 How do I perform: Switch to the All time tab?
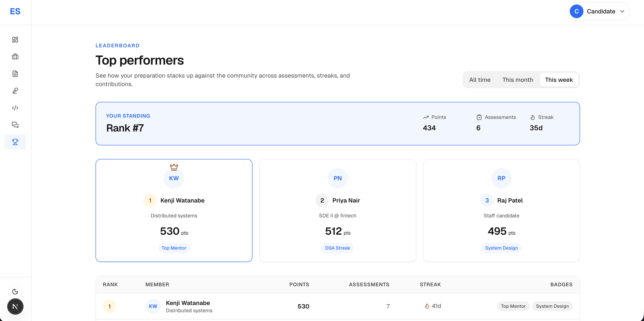point(480,80)
